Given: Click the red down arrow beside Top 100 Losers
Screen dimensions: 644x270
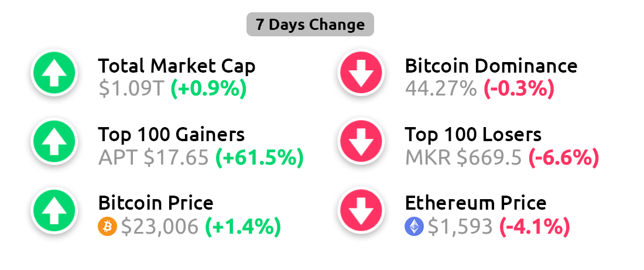Looking at the screenshot, I should point(361,141).
